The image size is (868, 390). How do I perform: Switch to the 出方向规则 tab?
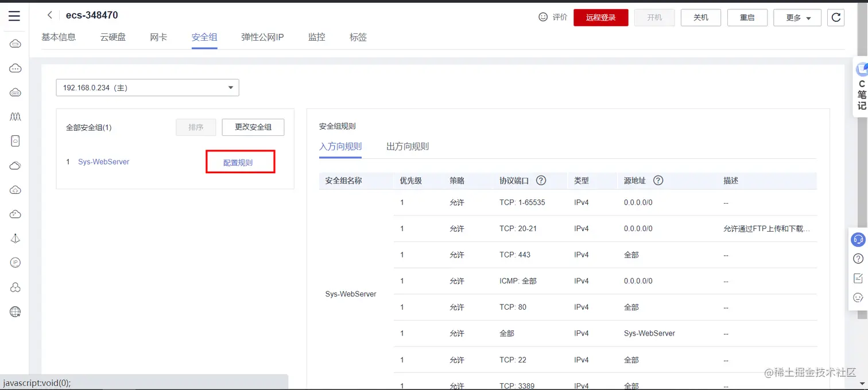coord(408,146)
